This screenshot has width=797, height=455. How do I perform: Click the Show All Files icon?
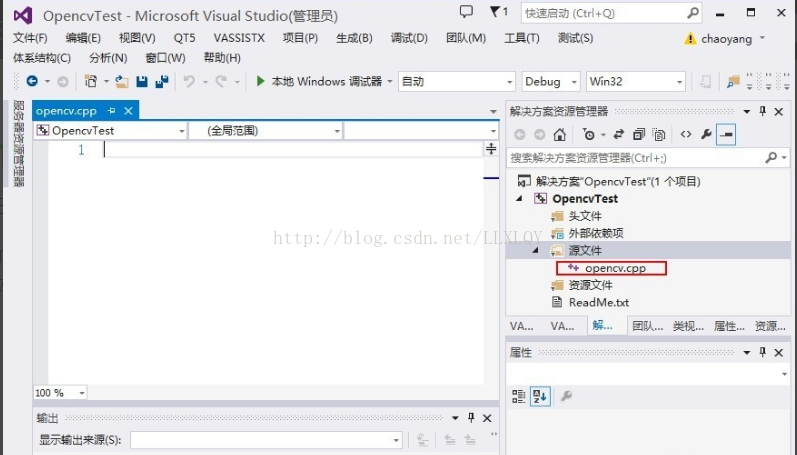659,134
